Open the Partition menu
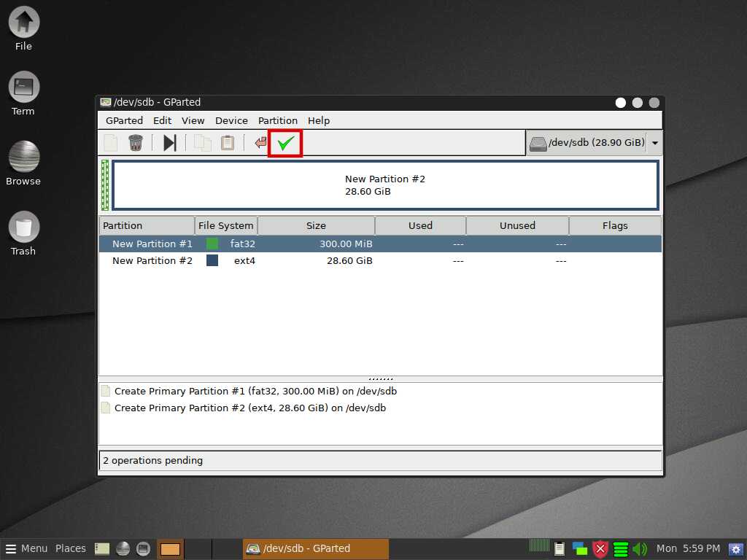The image size is (747, 560). 277,120
